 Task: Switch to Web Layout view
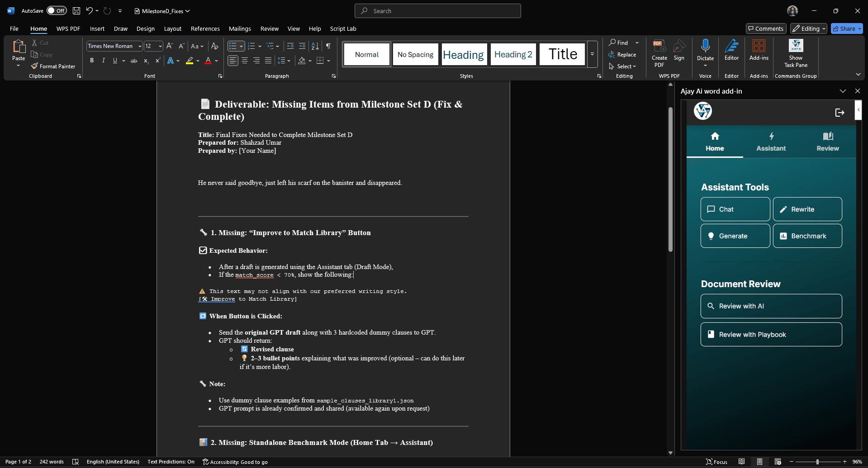(x=778, y=462)
